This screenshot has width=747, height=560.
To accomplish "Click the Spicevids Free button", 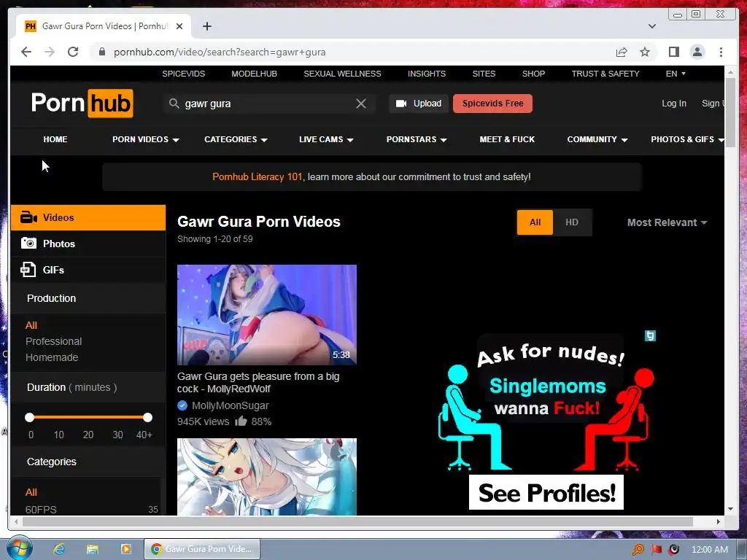I will click(x=492, y=104).
